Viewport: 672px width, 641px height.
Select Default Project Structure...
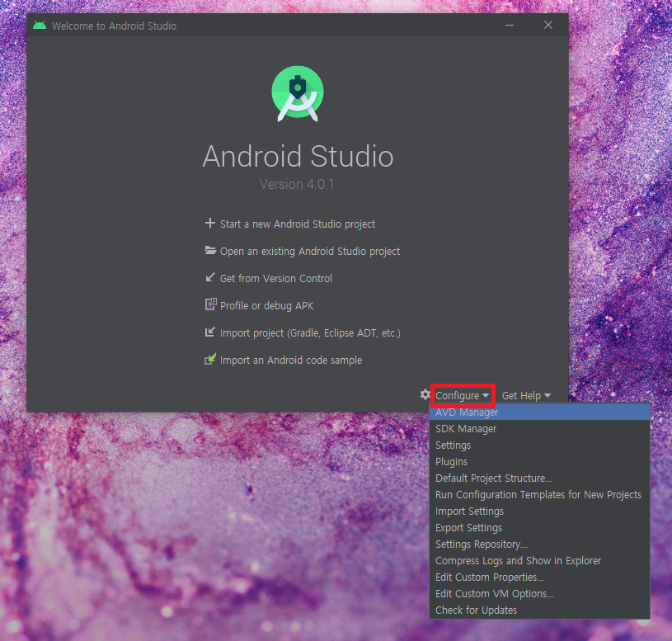click(539, 478)
